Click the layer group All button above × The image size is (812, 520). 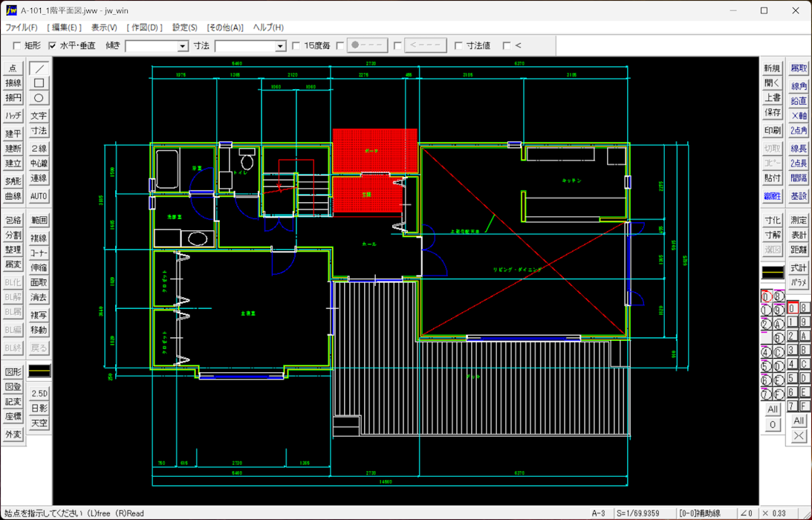point(799,420)
